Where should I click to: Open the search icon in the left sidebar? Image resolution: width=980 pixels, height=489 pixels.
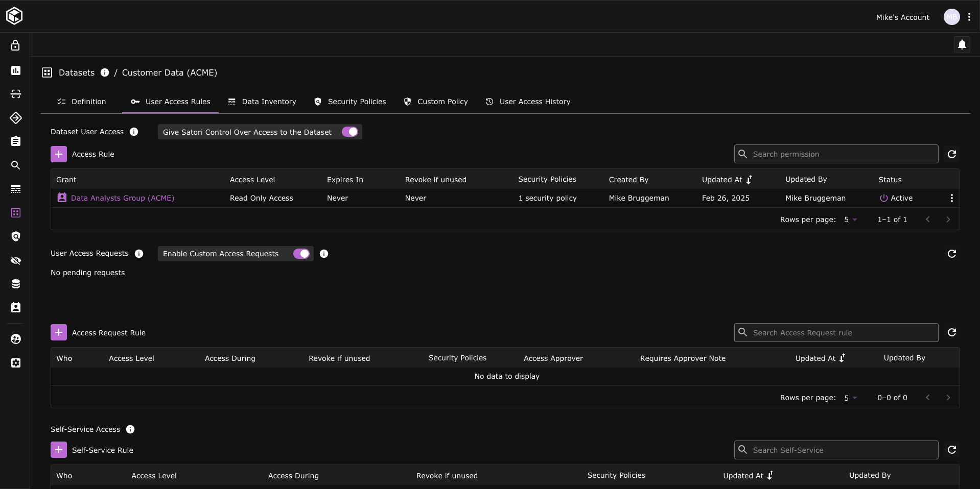click(x=16, y=165)
